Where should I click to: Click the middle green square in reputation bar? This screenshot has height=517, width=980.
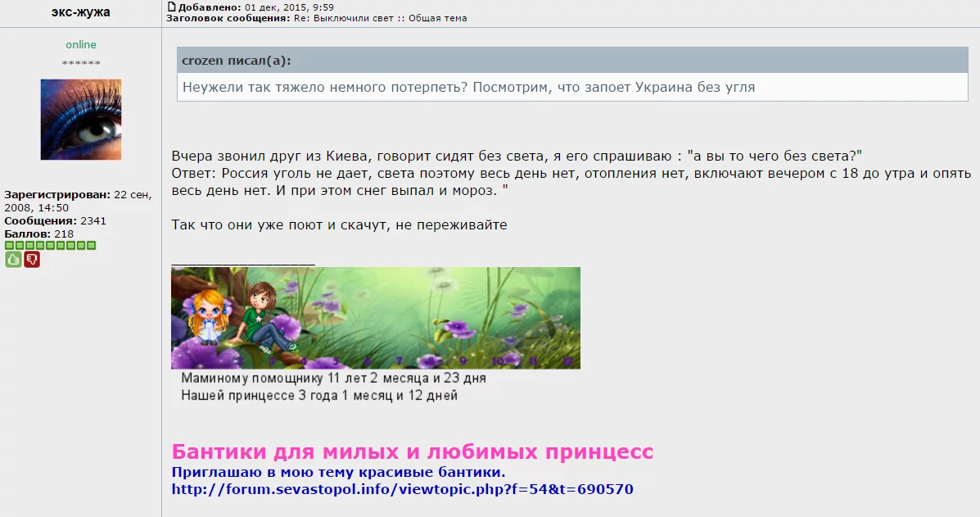click(x=49, y=245)
